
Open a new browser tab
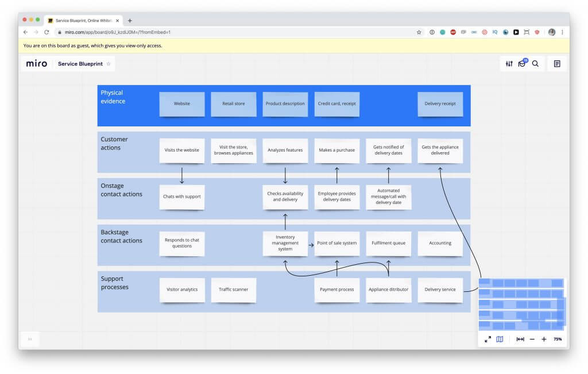pyautogui.click(x=130, y=20)
